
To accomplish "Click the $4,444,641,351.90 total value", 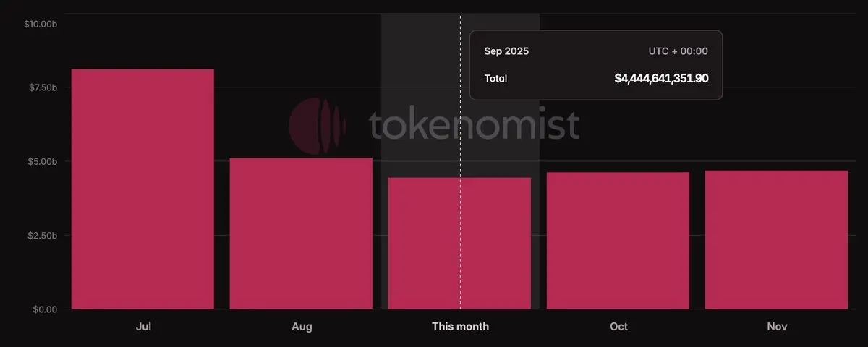I will click(x=661, y=78).
